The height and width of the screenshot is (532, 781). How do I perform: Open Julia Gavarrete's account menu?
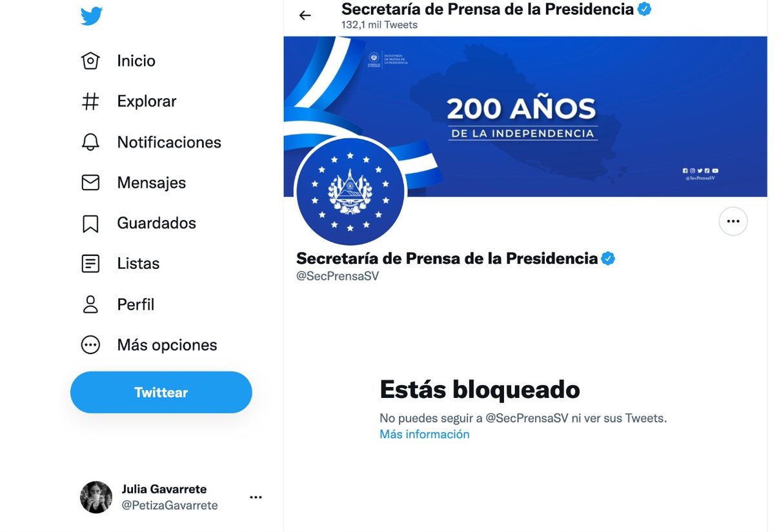click(x=256, y=497)
